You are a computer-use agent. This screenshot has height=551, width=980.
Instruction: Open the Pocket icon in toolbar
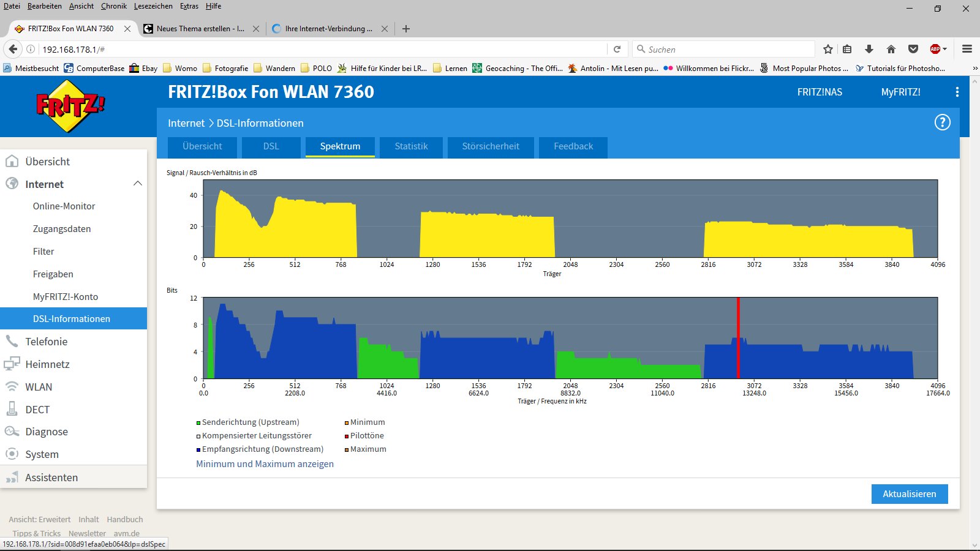click(913, 50)
